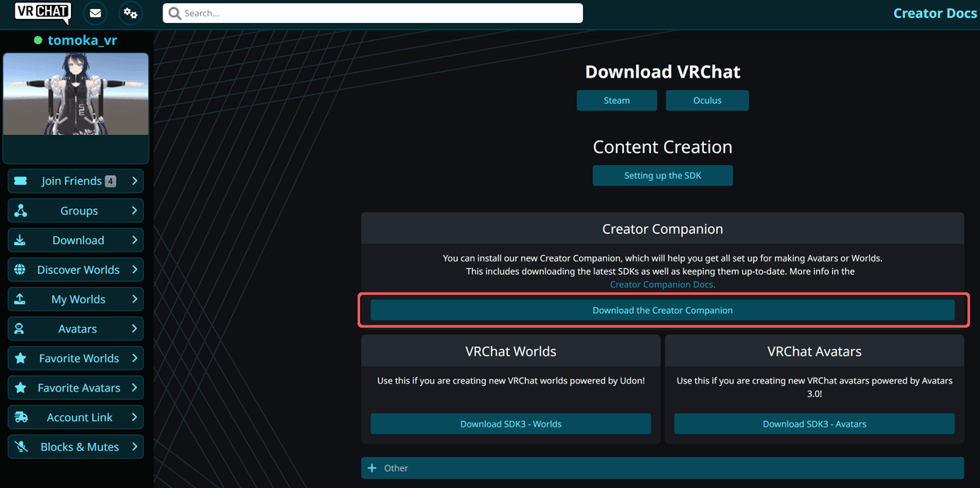
Task: Click the search input field
Action: (x=372, y=13)
